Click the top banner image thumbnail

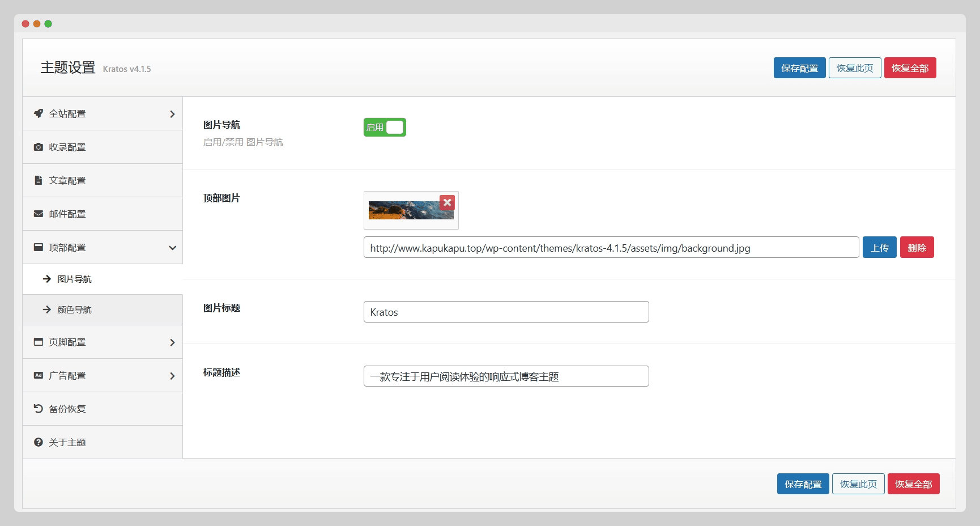pyautogui.click(x=404, y=211)
